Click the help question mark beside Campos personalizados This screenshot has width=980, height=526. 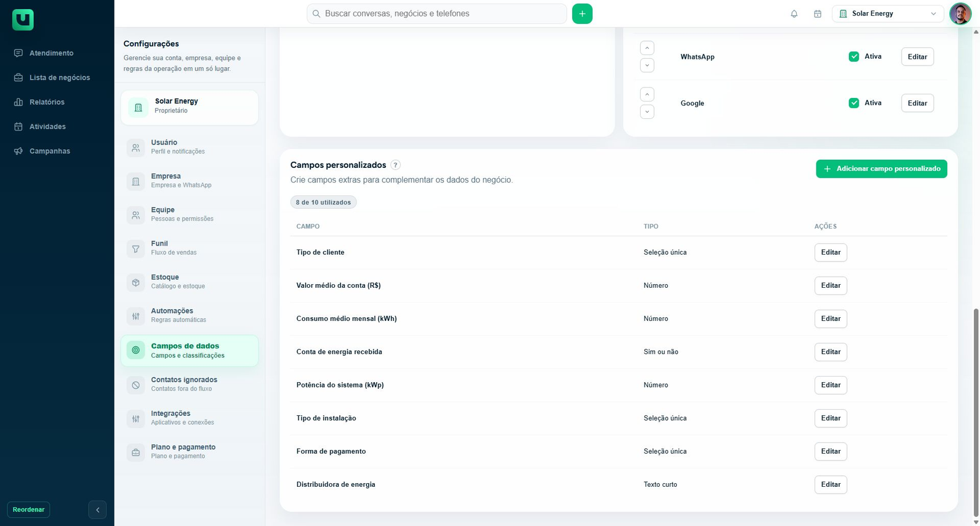pos(396,165)
